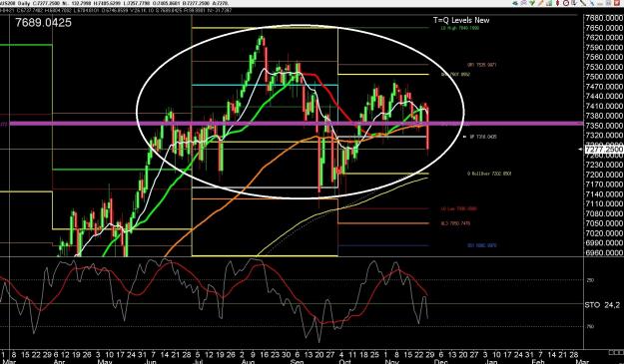Click the 7350.0000 price axis label
This screenshot has width=624, height=364.
[604, 126]
